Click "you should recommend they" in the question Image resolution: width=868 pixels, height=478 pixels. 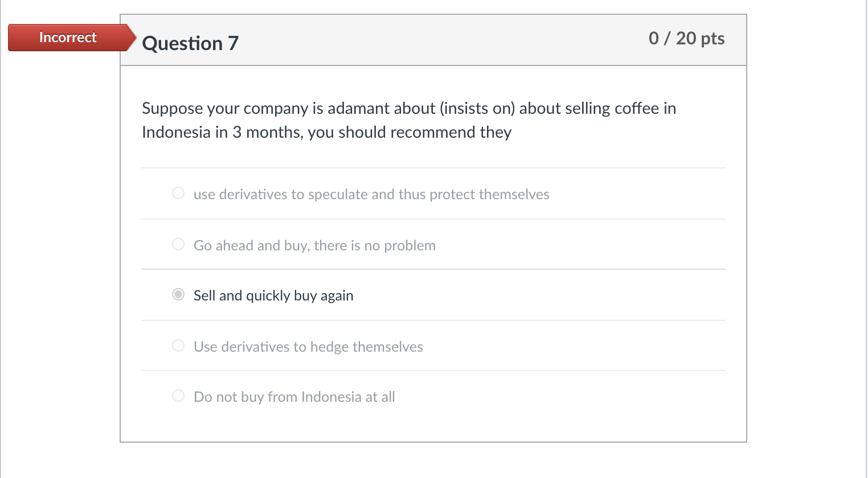[410, 132]
